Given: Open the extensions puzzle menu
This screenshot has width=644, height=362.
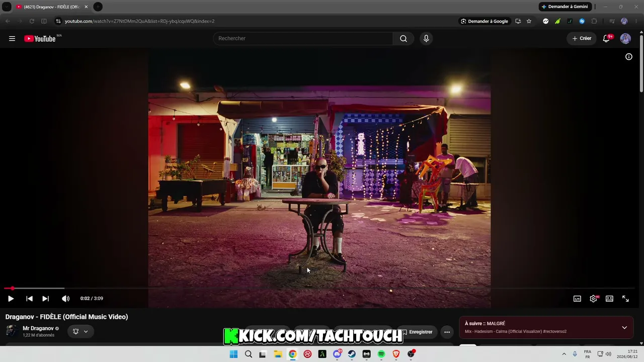Looking at the screenshot, I should coord(594,21).
